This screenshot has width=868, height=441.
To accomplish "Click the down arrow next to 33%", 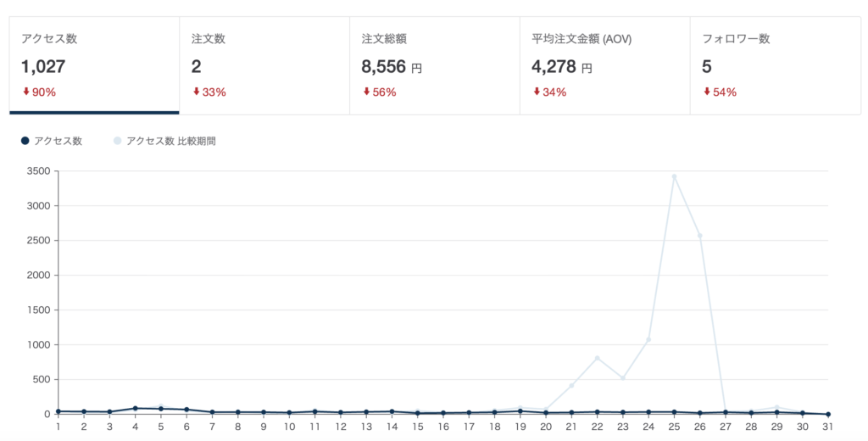I will (x=196, y=92).
